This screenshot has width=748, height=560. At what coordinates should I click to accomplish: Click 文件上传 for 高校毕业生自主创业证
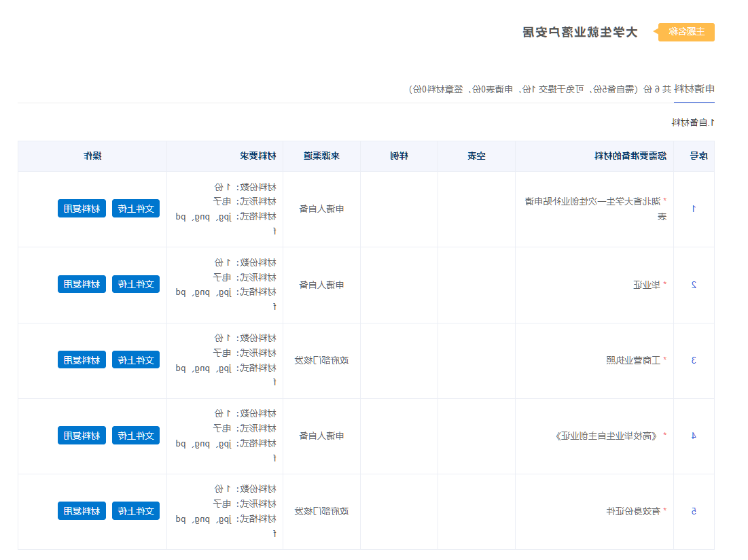coord(136,436)
